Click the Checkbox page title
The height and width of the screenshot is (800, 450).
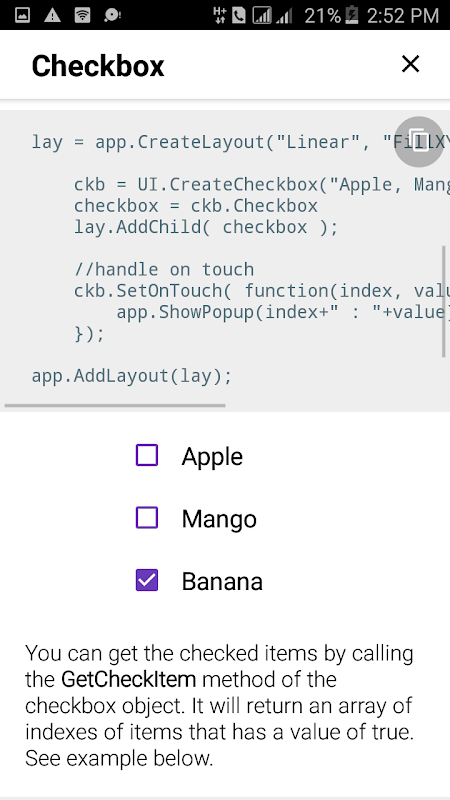[x=98, y=66]
